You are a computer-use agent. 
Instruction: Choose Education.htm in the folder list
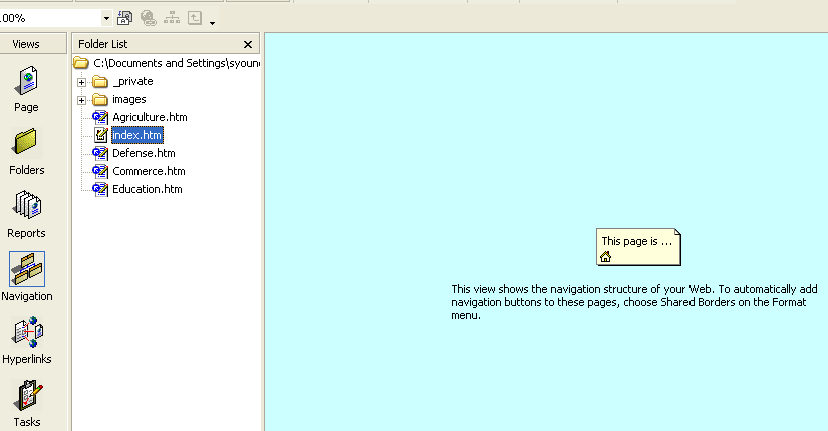[x=147, y=189]
